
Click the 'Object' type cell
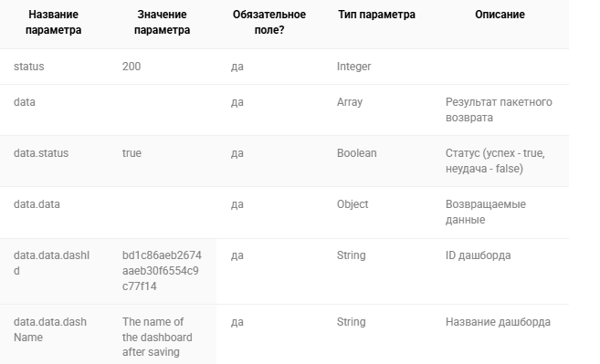353,204
